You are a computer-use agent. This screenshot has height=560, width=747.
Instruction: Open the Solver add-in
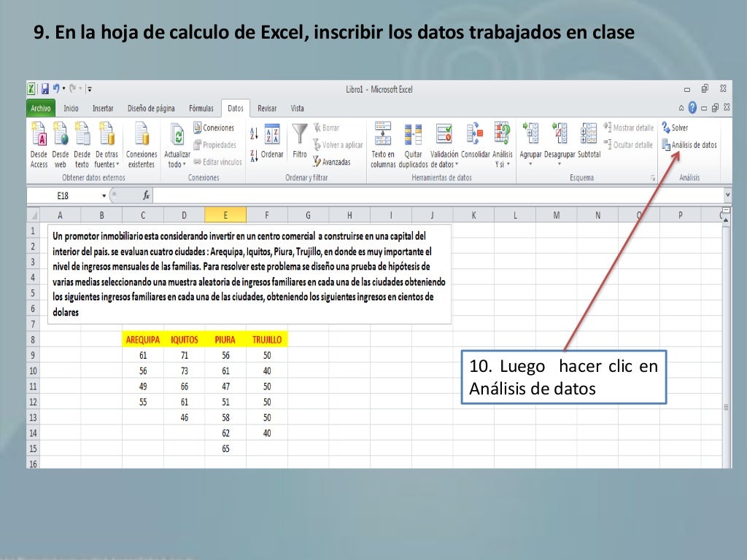click(675, 128)
